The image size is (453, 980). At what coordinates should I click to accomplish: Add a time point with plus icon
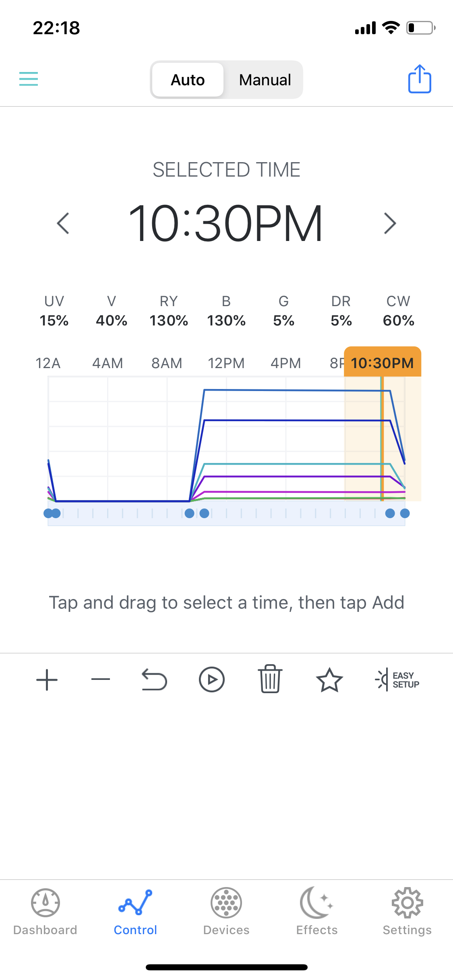pos(47,680)
